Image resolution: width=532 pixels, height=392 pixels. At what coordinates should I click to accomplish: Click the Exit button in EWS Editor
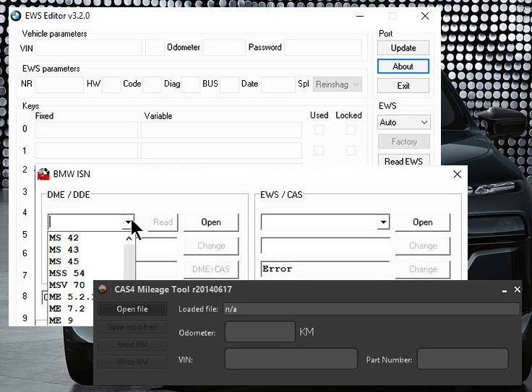click(403, 86)
